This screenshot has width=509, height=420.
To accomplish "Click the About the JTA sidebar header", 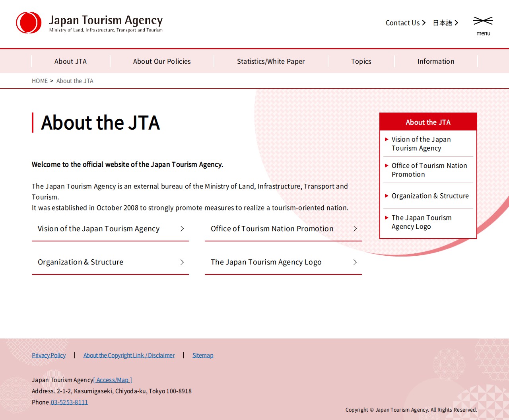I will pyautogui.click(x=428, y=122).
